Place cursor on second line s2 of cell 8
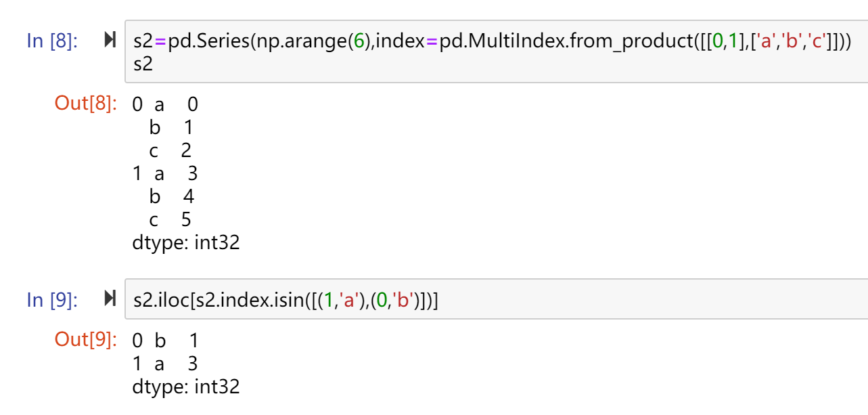This screenshot has width=868, height=415. click(143, 64)
